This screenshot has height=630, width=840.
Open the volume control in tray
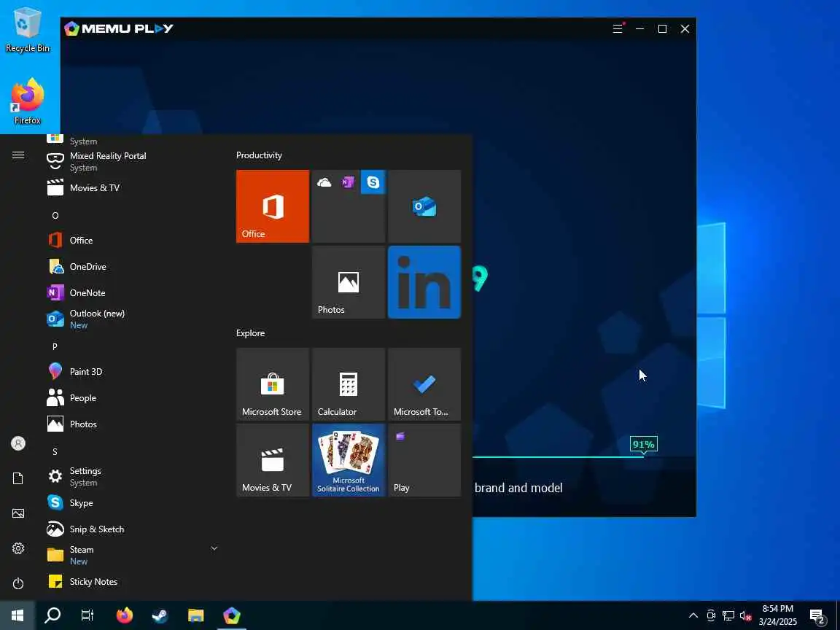point(745,615)
